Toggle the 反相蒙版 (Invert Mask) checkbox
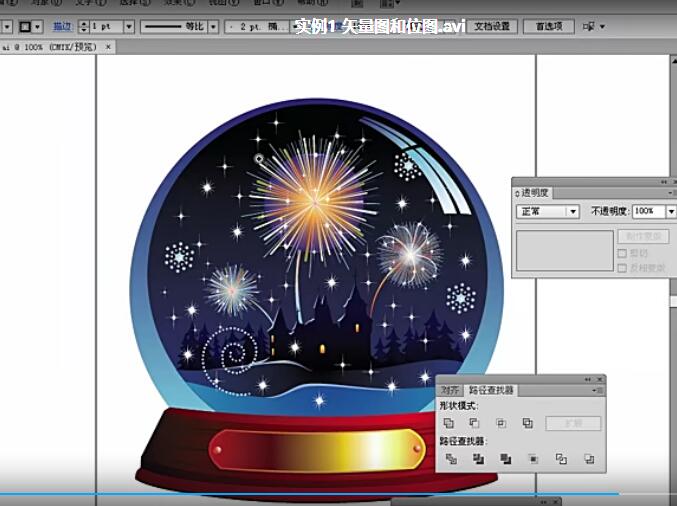The image size is (677, 506). click(622, 267)
